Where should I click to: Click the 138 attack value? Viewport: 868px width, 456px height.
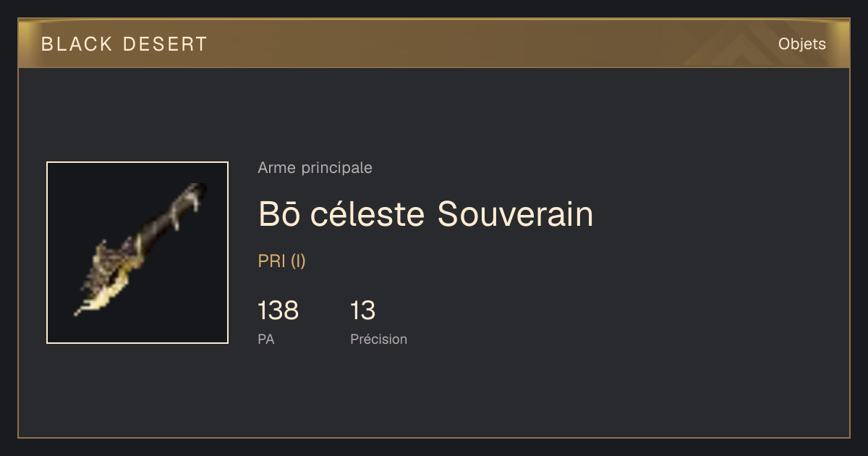[x=278, y=311]
